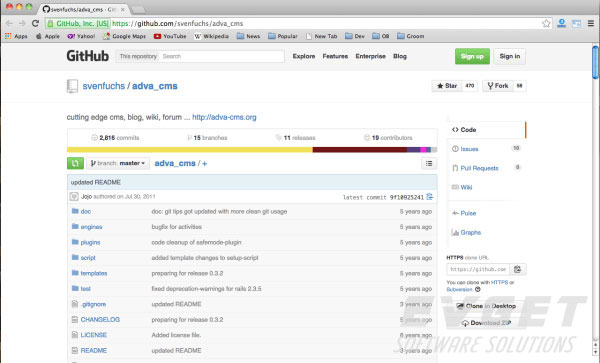Click the GitHub search input field
Image resolution: width=600 pixels, height=363 pixels.
[x=222, y=56]
